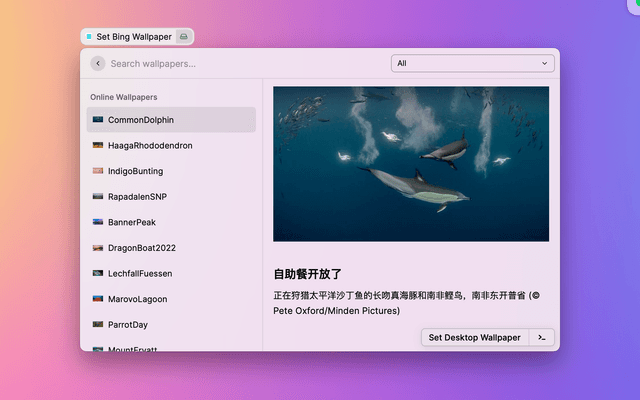Click the HaagaRhododendron thumbnail icon

[98, 146]
